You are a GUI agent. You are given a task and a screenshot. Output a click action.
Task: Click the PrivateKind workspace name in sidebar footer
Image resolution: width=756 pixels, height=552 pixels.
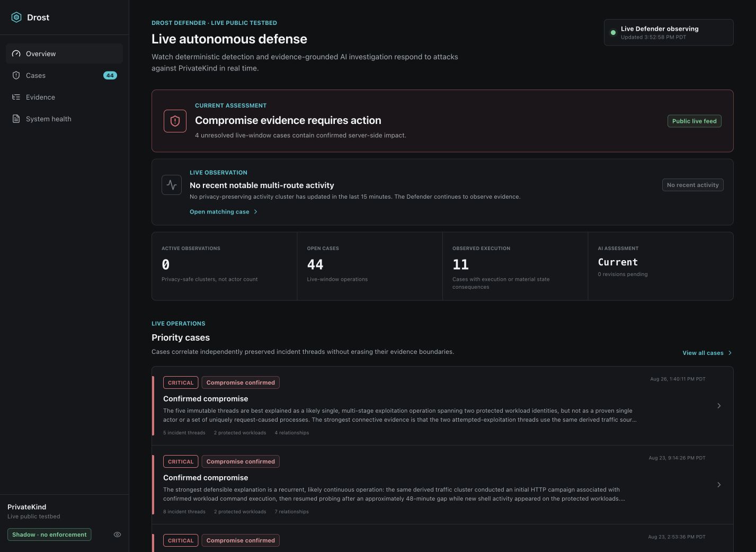click(x=27, y=507)
